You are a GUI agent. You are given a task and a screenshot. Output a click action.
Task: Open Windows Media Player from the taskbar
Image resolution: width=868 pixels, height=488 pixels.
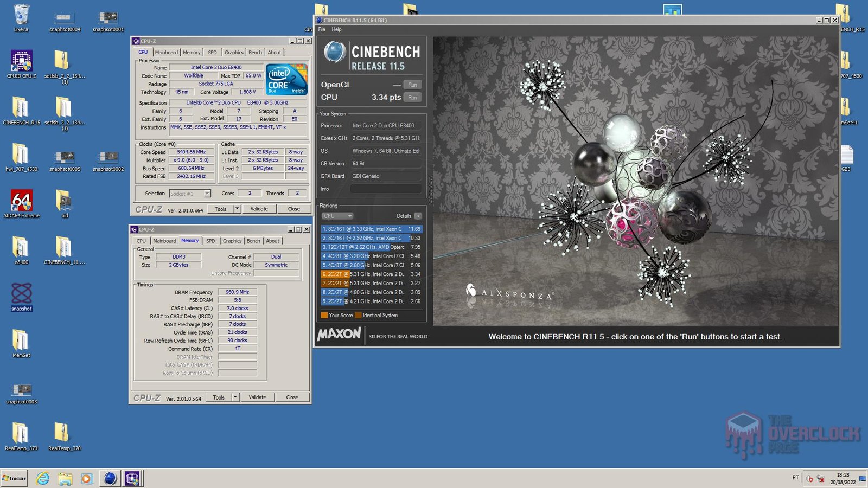click(x=87, y=479)
